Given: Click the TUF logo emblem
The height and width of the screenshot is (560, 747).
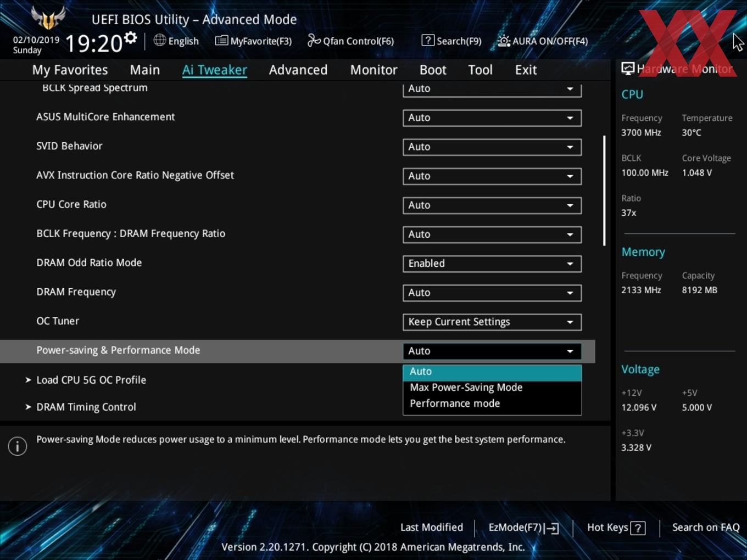Looking at the screenshot, I should 48,18.
